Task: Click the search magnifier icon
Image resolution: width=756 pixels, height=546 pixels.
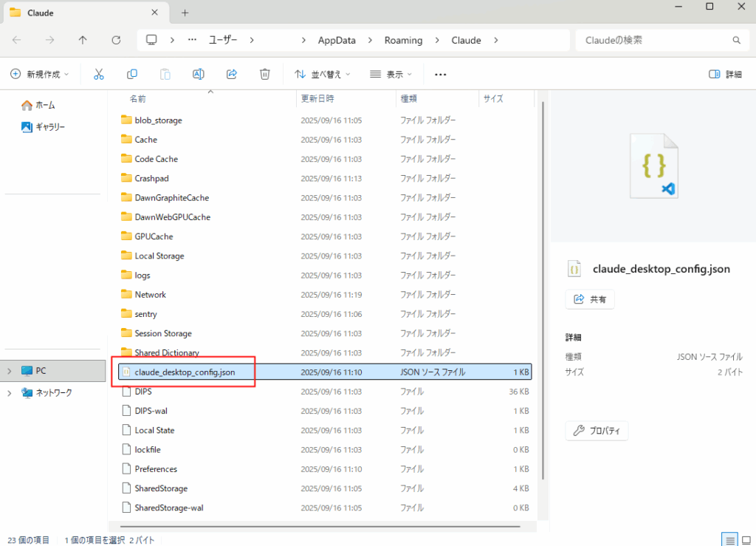Action: (736, 40)
